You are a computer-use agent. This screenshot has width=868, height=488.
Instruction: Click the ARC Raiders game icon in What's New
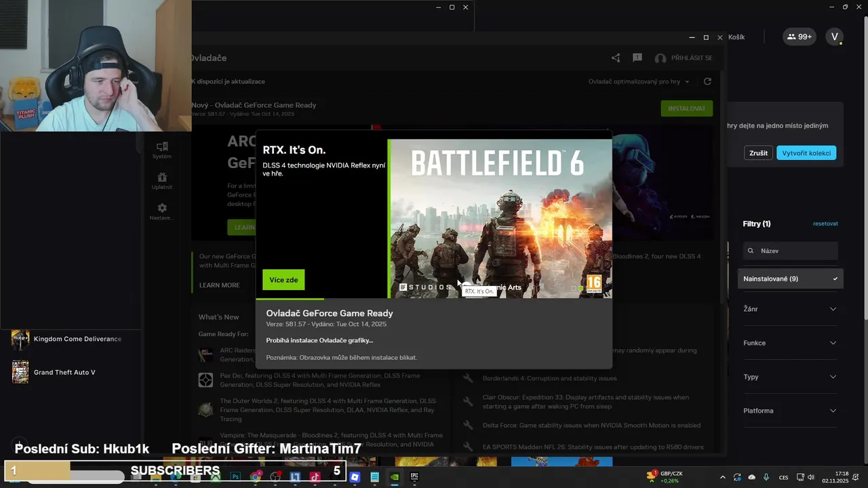click(205, 355)
